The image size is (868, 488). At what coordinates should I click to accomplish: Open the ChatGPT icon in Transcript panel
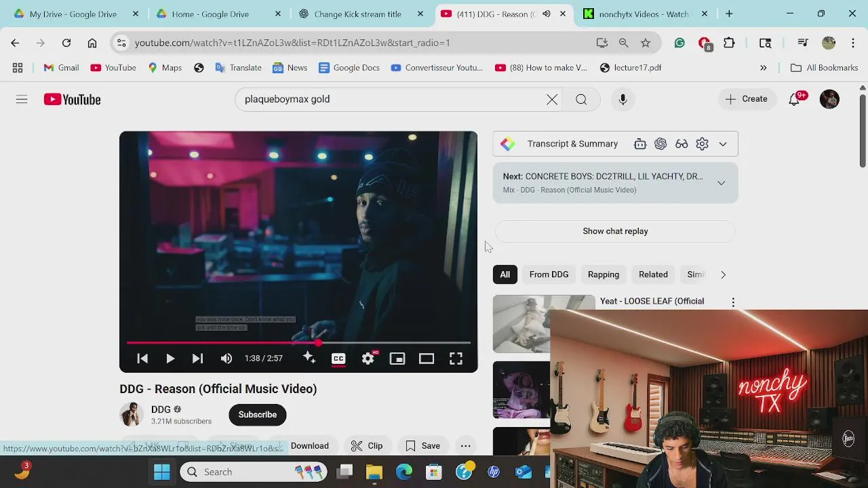click(660, 144)
